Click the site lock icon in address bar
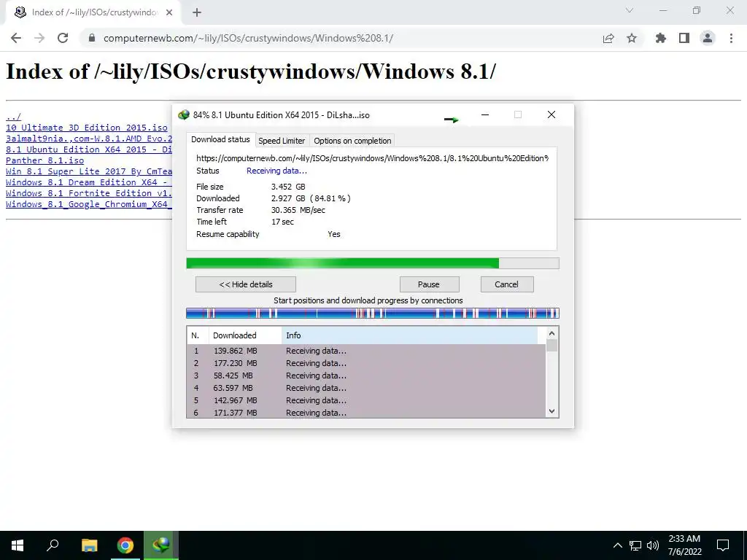The height and width of the screenshot is (560, 747). [x=92, y=38]
